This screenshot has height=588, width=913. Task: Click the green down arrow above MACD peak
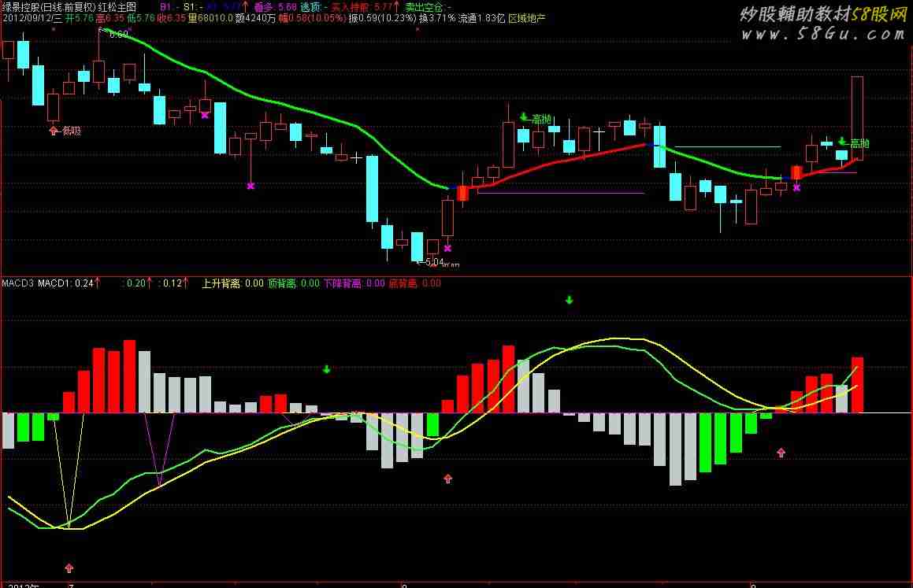569,300
